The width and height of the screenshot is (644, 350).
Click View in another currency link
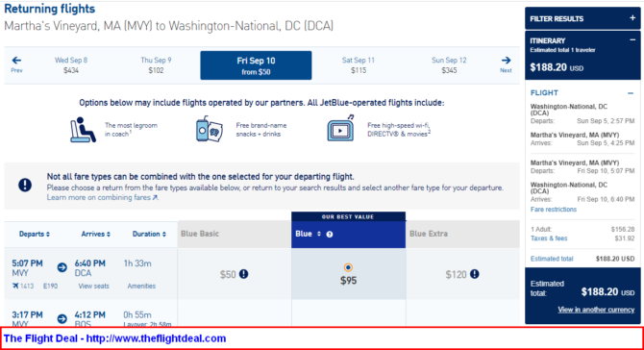tap(596, 310)
